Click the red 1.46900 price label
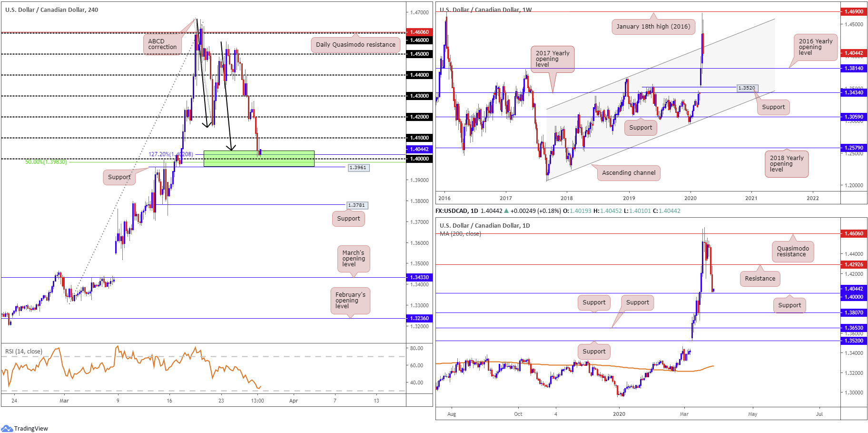The height and width of the screenshot is (433, 868). [854, 11]
